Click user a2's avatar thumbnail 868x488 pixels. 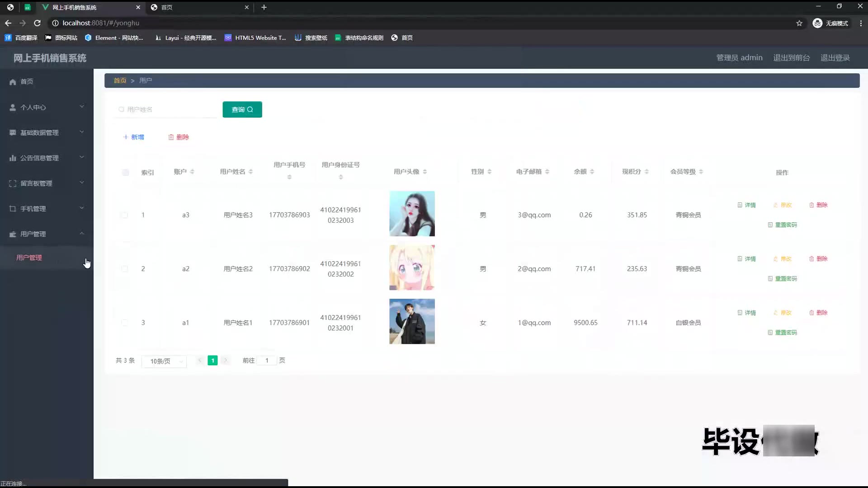click(412, 267)
